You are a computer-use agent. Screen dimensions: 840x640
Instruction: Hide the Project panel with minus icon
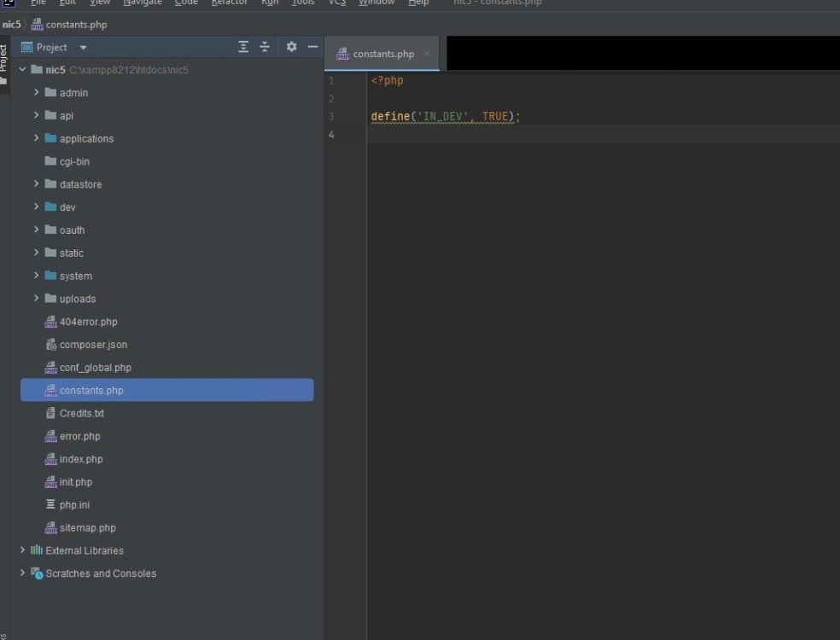(x=312, y=47)
